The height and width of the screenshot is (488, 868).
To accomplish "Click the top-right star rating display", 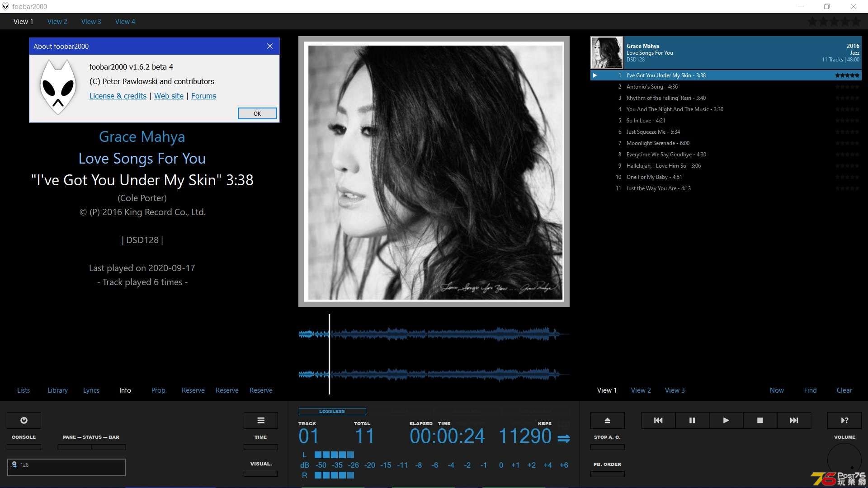I will 835,21.
